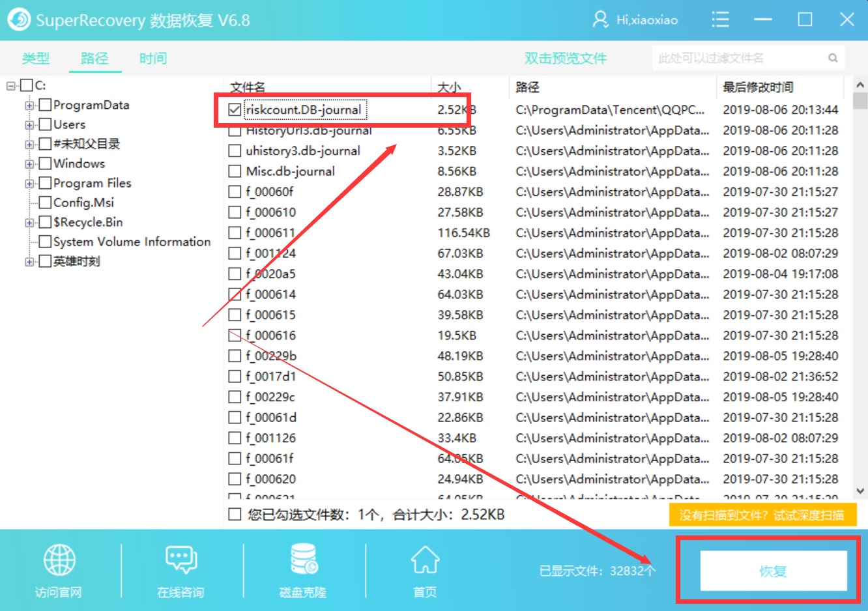Click the SuperRecovery logo icon
Screen dimensions: 868x611
pyautogui.click(x=18, y=20)
